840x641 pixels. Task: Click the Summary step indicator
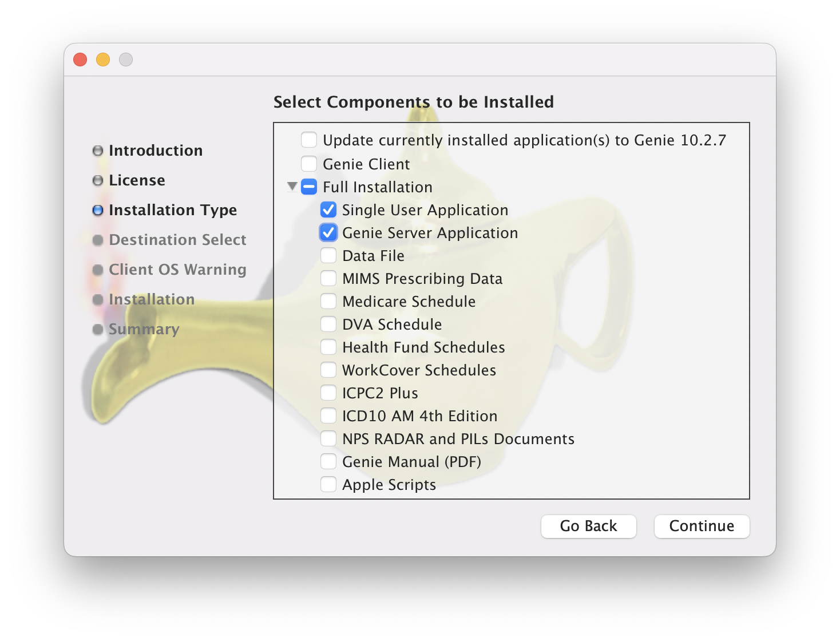pyautogui.click(x=144, y=329)
